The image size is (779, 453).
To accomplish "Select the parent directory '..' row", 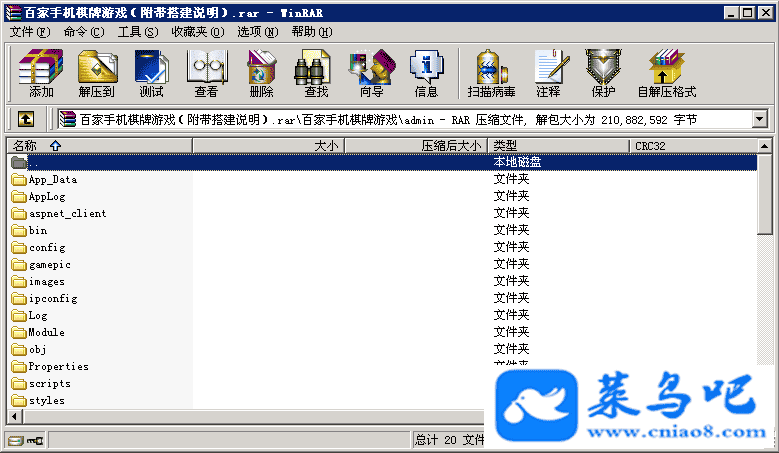I will (x=382, y=162).
